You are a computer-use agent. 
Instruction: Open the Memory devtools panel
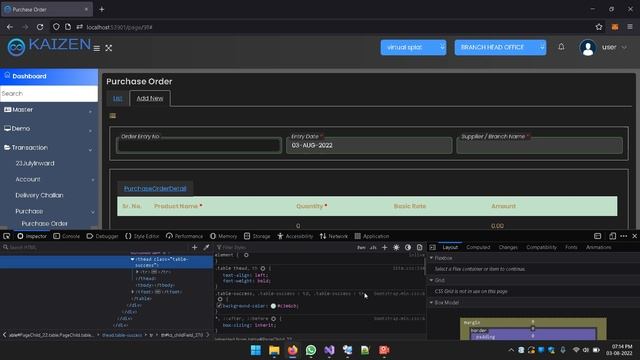(223, 236)
